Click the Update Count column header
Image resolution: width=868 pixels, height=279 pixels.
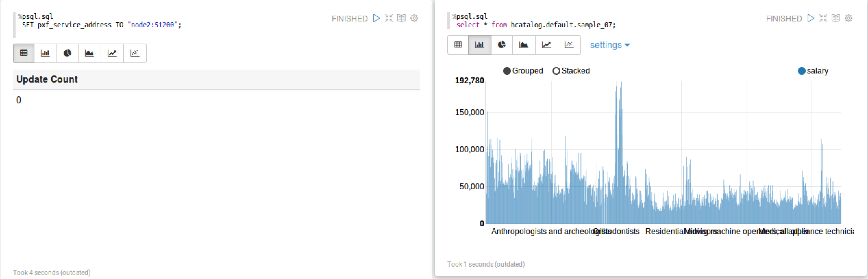[x=47, y=79]
